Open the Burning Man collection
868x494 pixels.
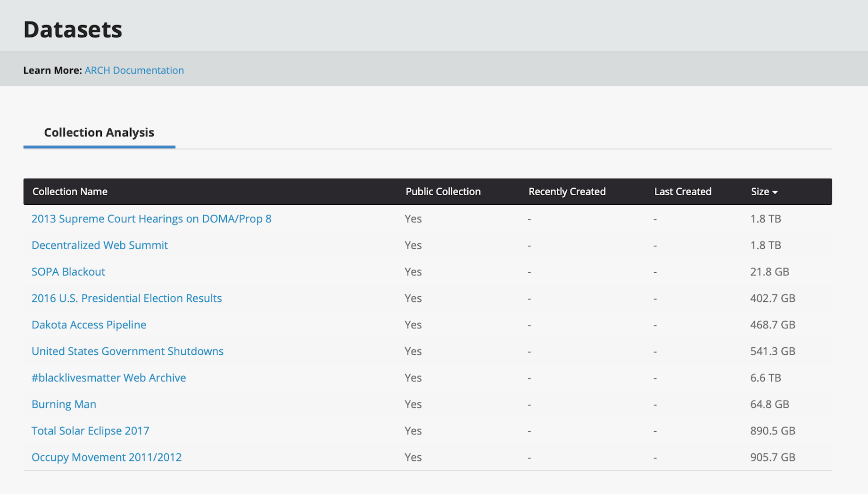click(x=64, y=404)
